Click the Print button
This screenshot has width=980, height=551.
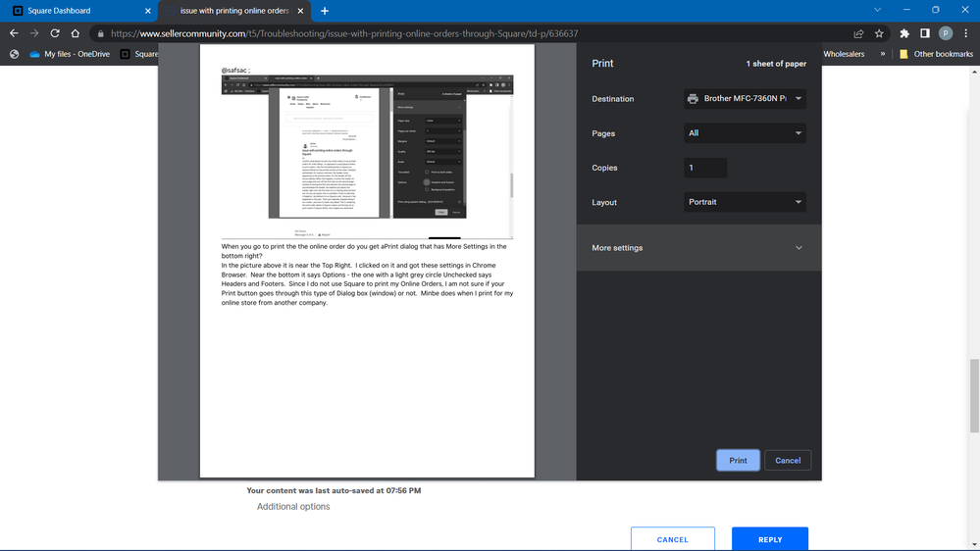[x=738, y=460]
